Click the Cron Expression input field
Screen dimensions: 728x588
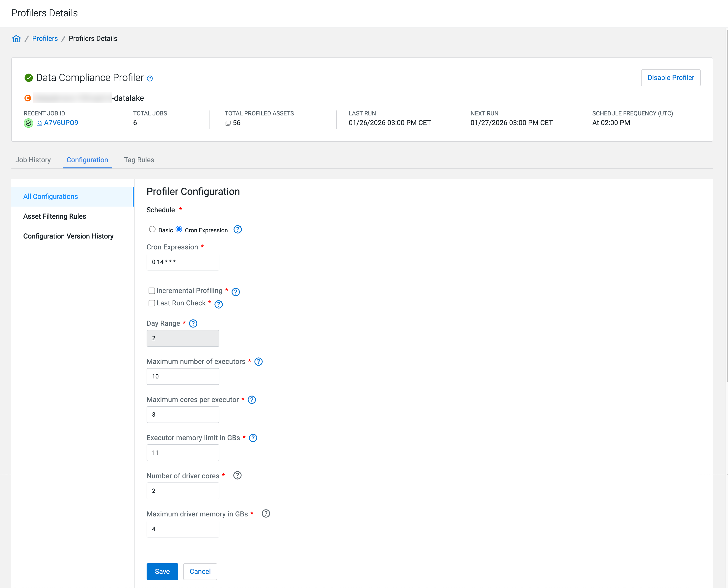183,262
